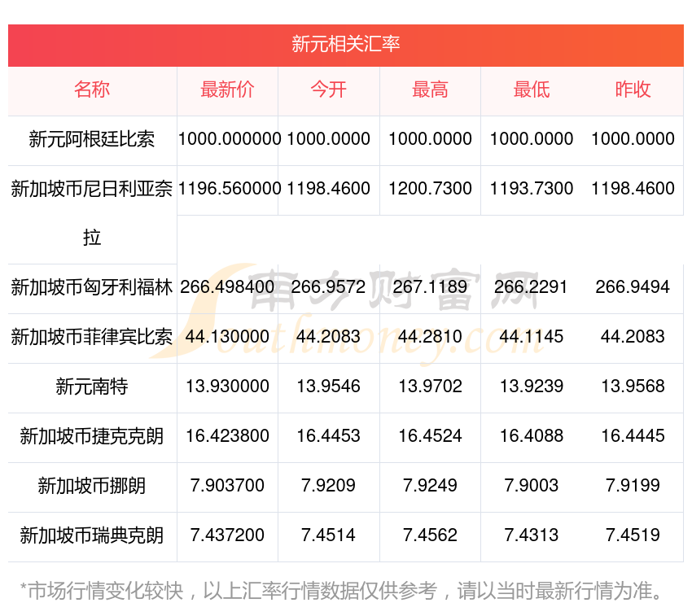This screenshot has width=692, height=616.
Task: Click lowest value 7.9003
Action: point(532,486)
